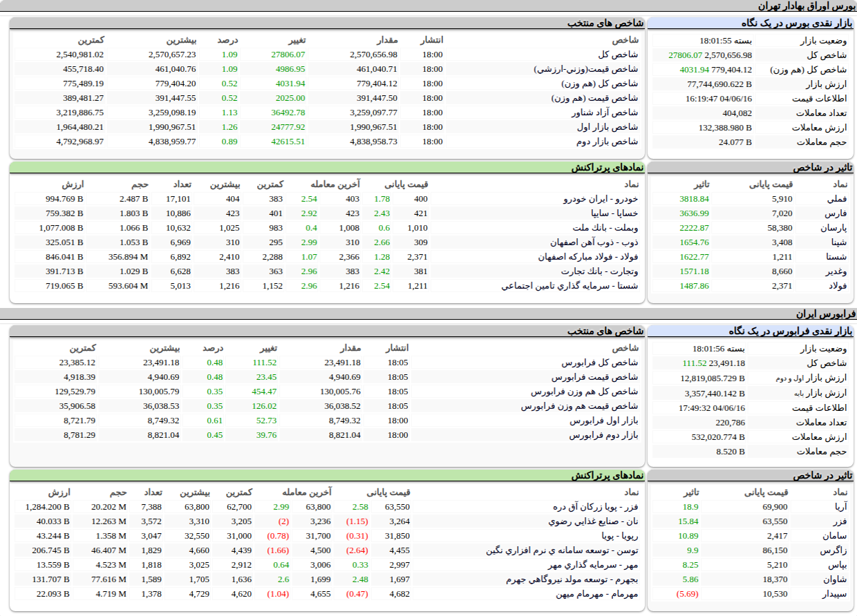Open توسن - توسعه سامانه نرم افزاری نگین
857x616 pixels.
[x=562, y=550]
